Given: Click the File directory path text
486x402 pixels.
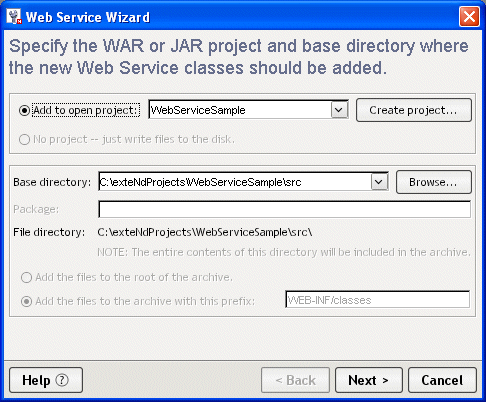Looking at the screenshot, I should pyautogui.click(x=205, y=232).
